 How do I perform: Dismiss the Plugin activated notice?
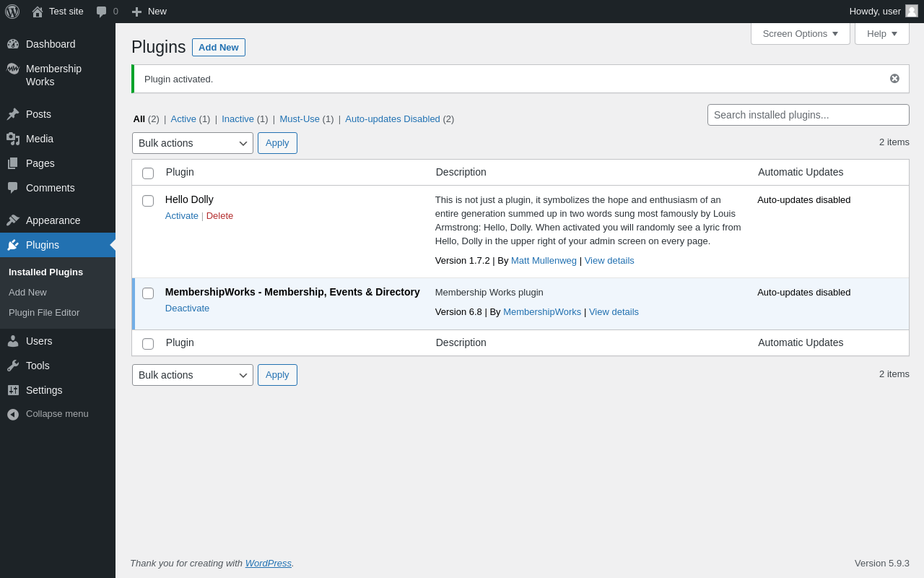(x=894, y=79)
